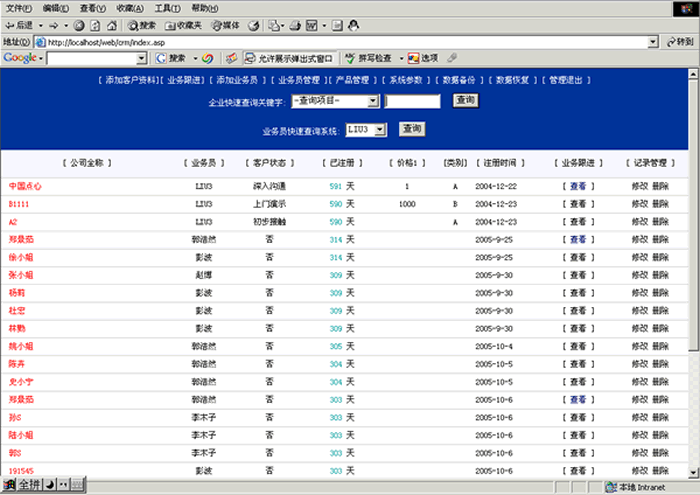The image size is (700, 495).
Task: Click the page scrollbar up arrow
Action: pyautogui.click(x=693, y=74)
